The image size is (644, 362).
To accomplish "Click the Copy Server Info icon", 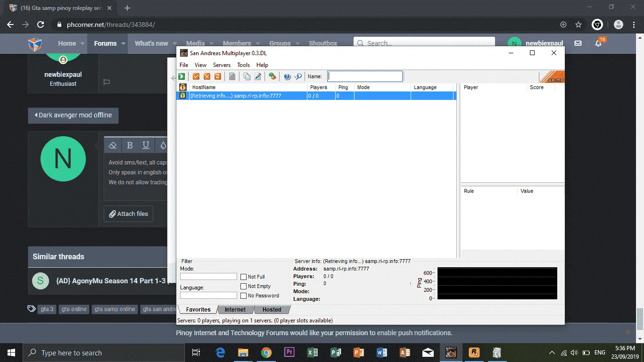I will coord(247,76).
